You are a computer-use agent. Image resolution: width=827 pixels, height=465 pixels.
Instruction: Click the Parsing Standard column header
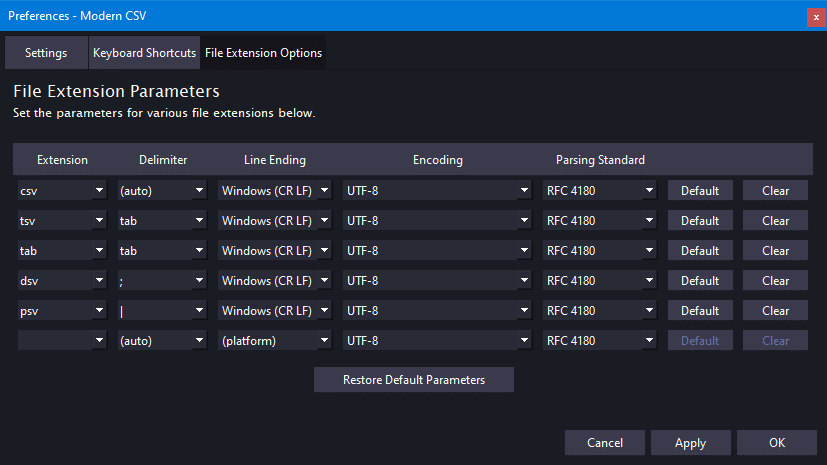pyautogui.click(x=600, y=160)
